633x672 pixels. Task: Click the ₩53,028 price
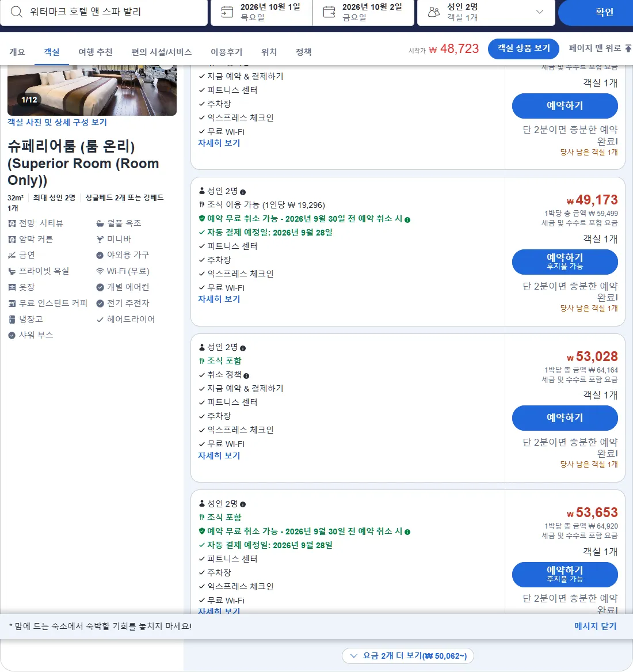pos(592,356)
